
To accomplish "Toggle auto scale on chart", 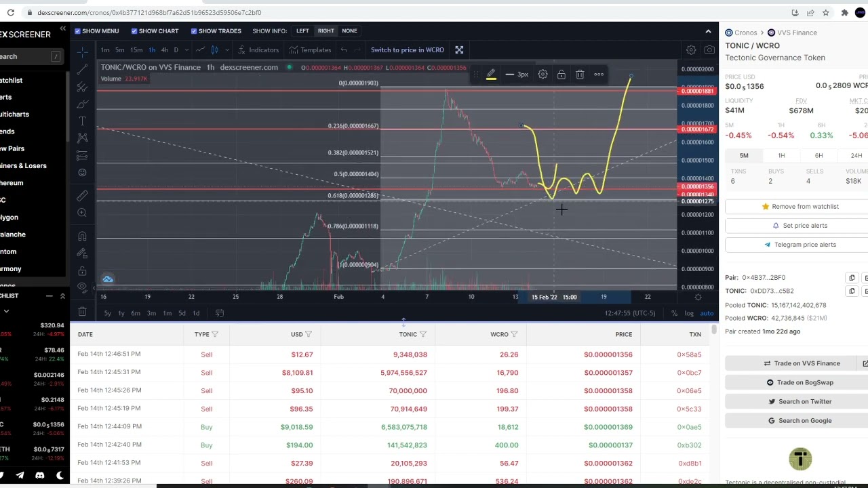I will pyautogui.click(x=707, y=313).
